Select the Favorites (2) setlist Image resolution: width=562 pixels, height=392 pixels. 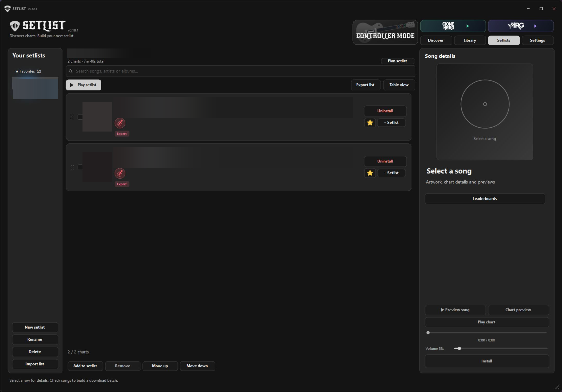click(35, 71)
